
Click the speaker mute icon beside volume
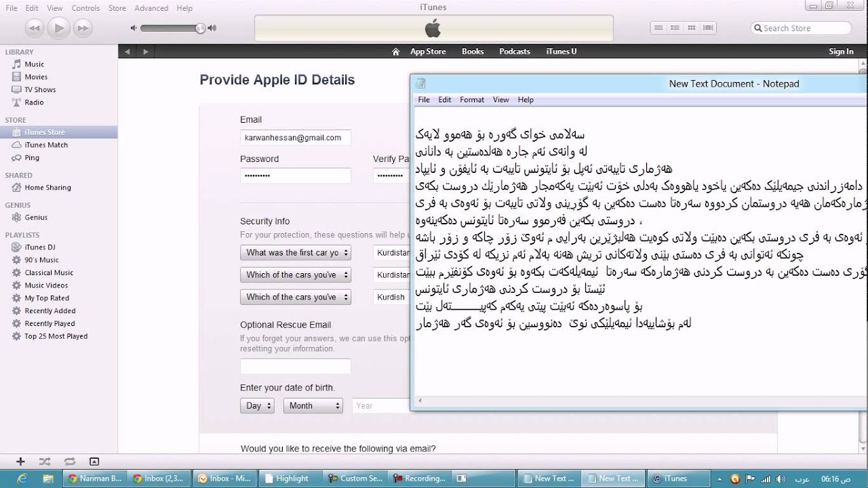134,28
